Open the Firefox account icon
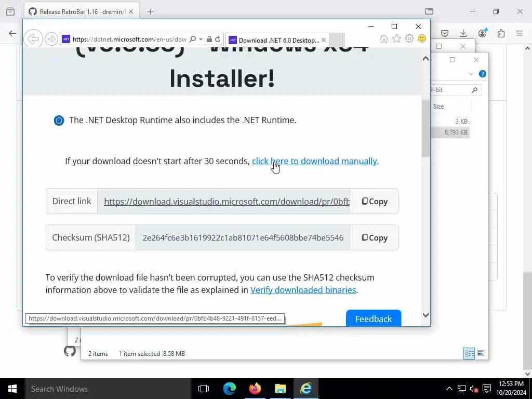 click(x=483, y=33)
